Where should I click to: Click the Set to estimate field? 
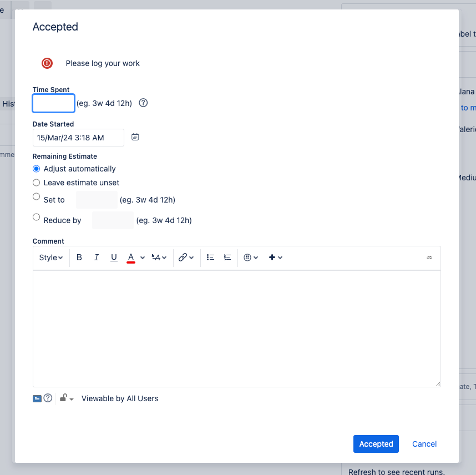[x=97, y=200]
